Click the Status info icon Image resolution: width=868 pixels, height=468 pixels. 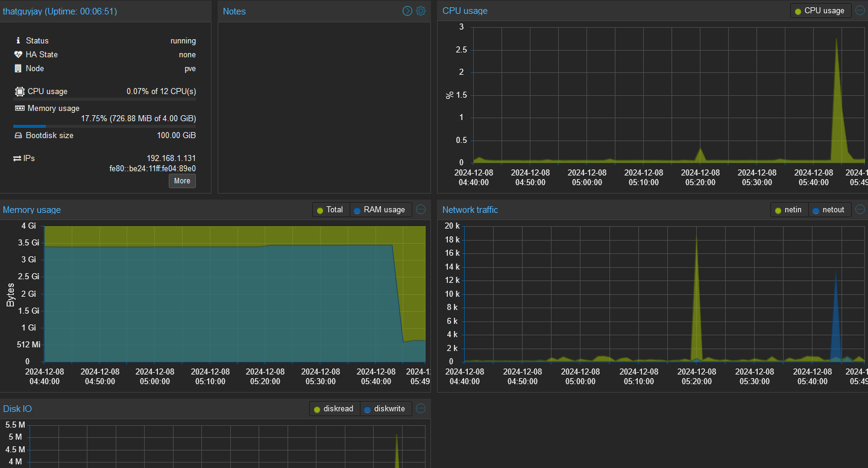click(x=18, y=40)
